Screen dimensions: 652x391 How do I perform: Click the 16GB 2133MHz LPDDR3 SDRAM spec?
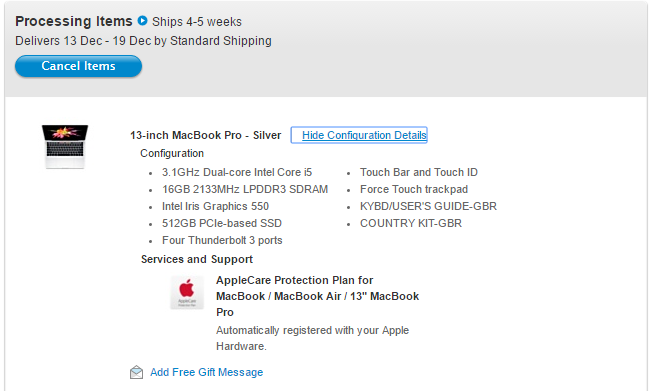(x=245, y=189)
